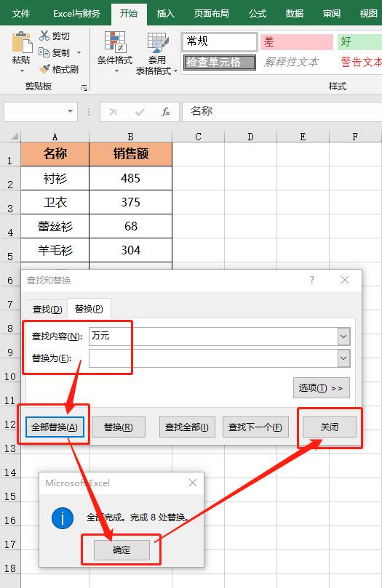Confirm with the OK (确定) button
382x588 pixels.
(122, 550)
